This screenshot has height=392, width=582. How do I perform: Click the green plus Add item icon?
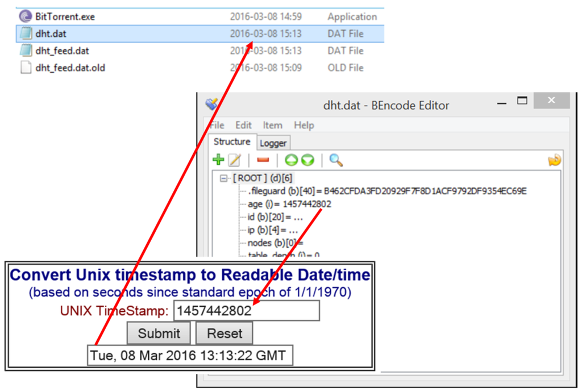(218, 160)
